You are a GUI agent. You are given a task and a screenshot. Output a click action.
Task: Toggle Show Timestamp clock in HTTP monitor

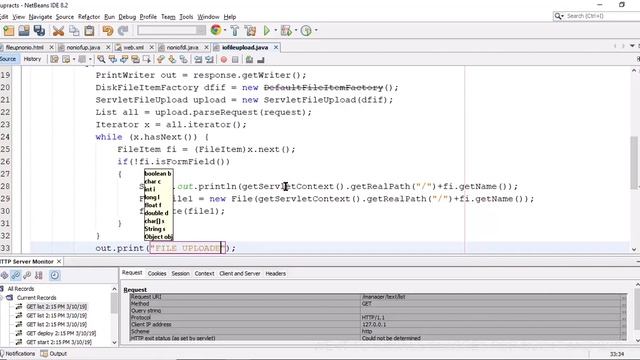(x=54, y=275)
